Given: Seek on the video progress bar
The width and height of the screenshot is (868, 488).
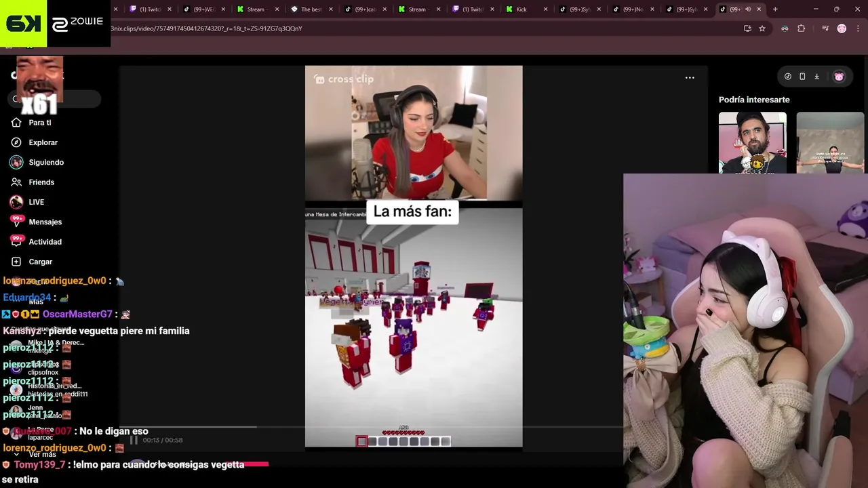Looking at the screenshot, I should [371, 427].
